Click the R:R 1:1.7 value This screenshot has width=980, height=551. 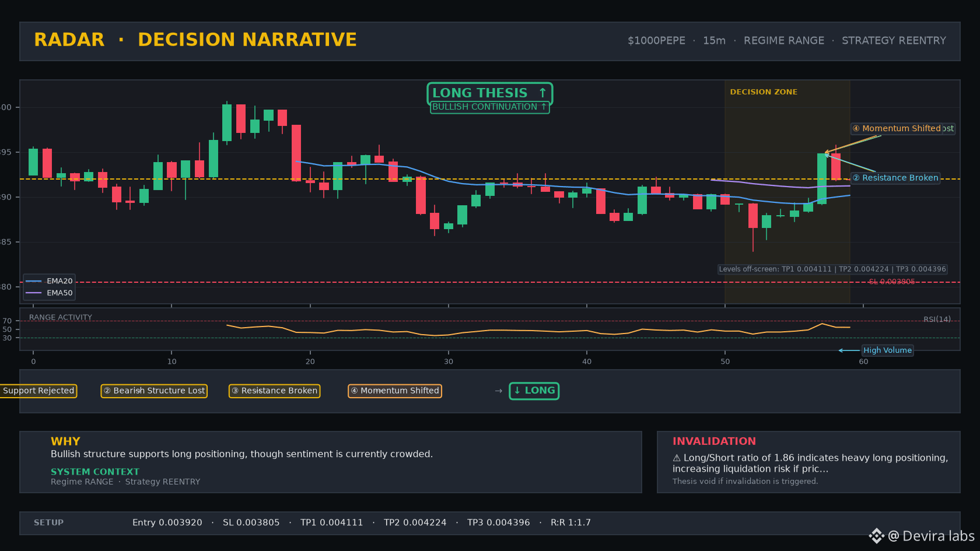coord(570,522)
